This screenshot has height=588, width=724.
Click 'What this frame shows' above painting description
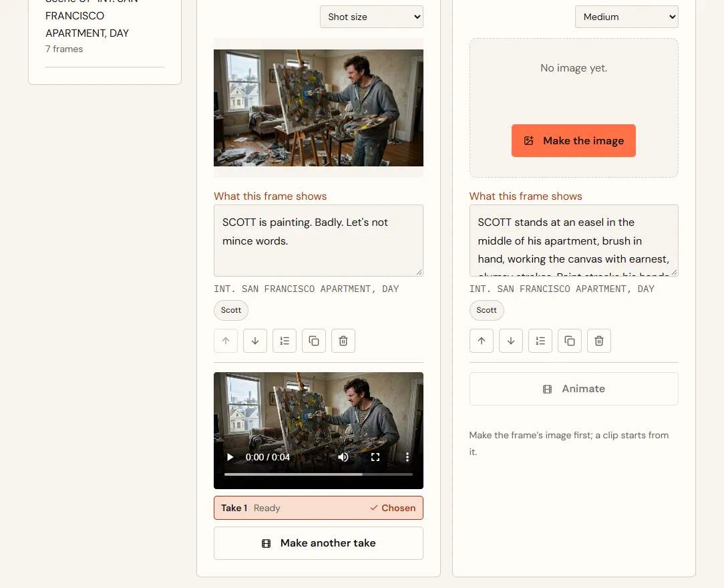coord(270,196)
